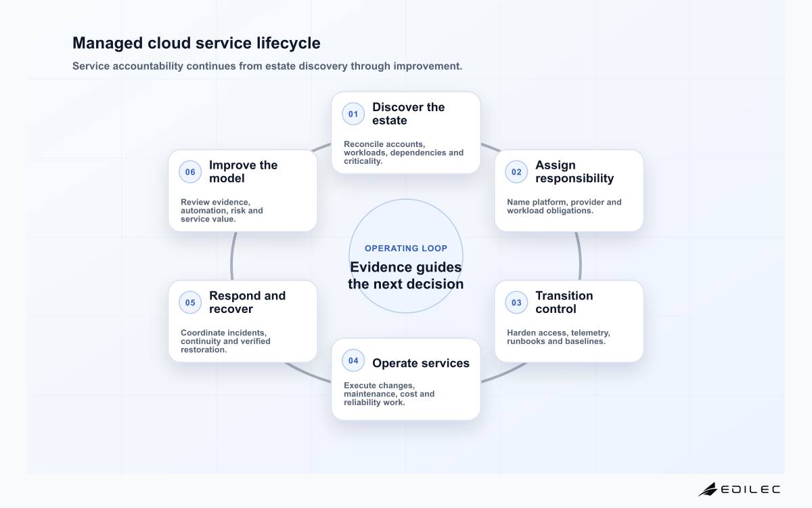This screenshot has height=508, width=812.
Task: Click the 01 step number badge
Action: 353,114
